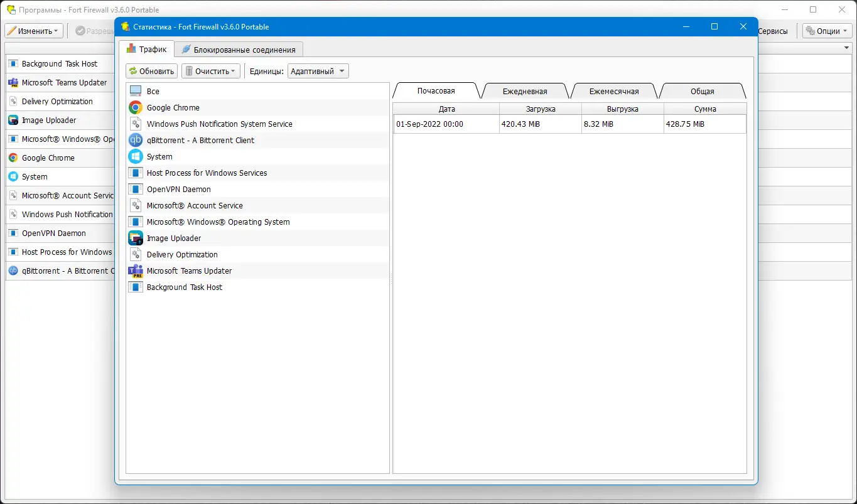Select the 01-Sep-2022 00:00 date cell
The image size is (857, 504).
(x=446, y=124)
